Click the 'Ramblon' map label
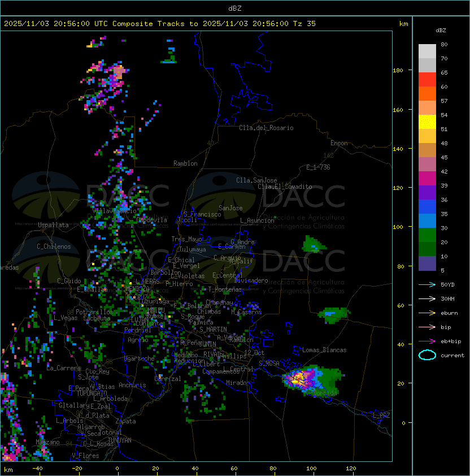Screen dimensions: 470x476 (185, 163)
